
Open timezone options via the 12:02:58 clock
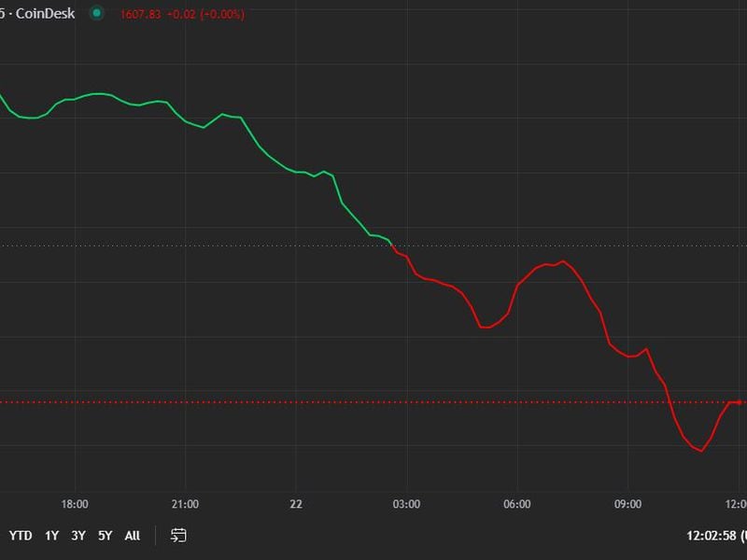click(x=712, y=536)
